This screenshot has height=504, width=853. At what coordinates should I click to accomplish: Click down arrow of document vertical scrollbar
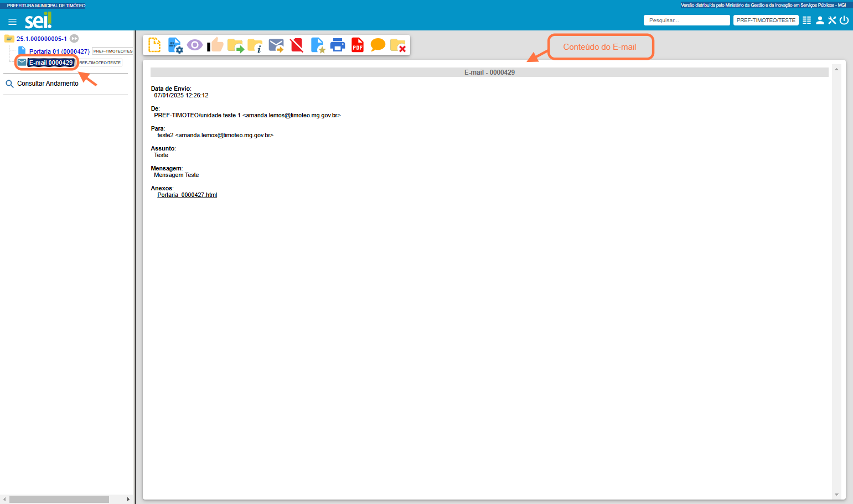pos(836,495)
